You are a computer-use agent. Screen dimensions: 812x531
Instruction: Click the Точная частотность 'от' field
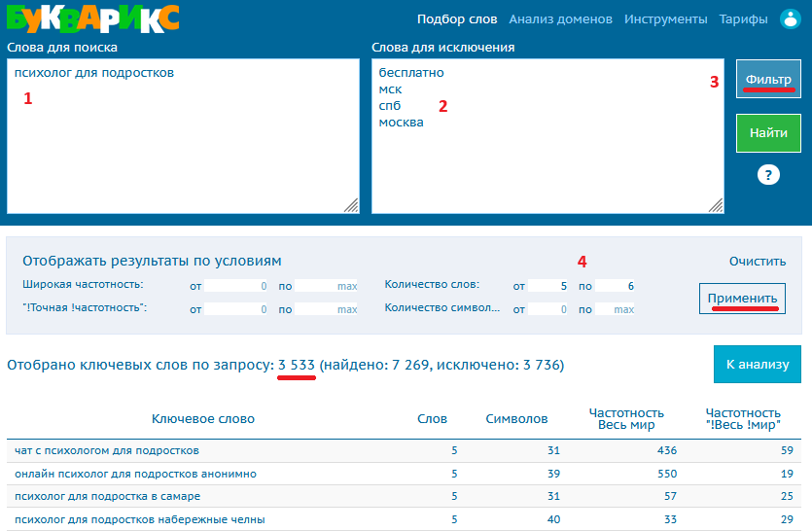pyautogui.click(x=235, y=309)
